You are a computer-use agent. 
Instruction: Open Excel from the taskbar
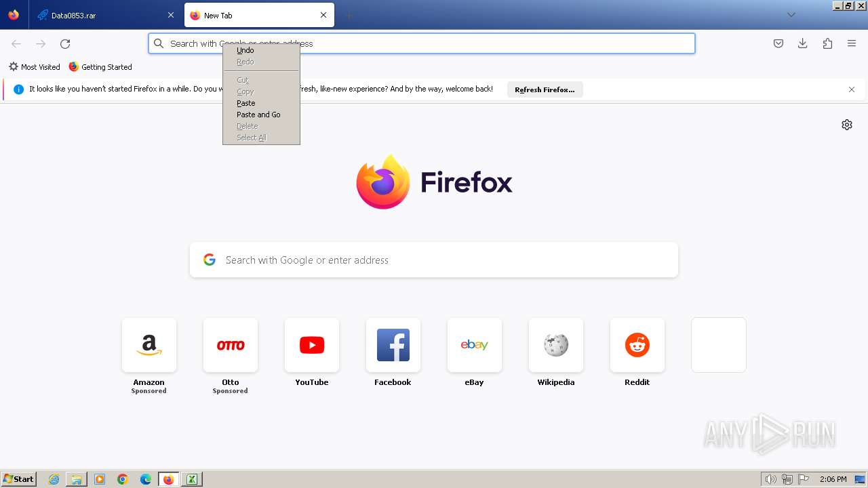[192, 479]
